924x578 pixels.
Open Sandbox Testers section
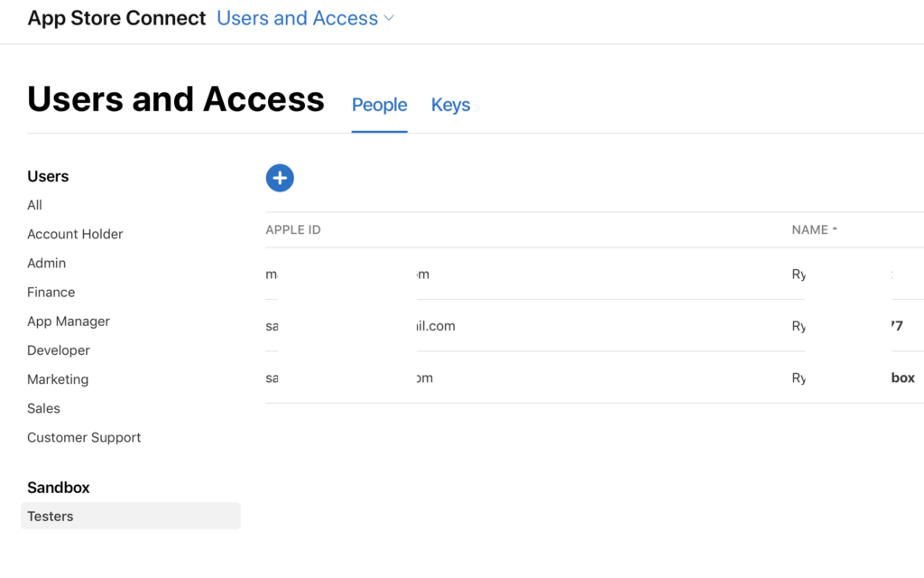pyautogui.click(x=130, y=516)
